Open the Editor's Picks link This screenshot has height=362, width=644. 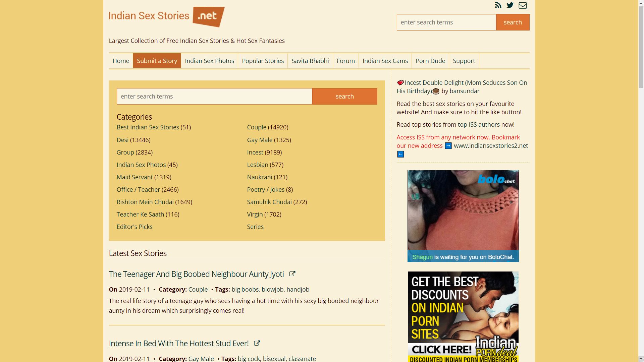[135, 227]
